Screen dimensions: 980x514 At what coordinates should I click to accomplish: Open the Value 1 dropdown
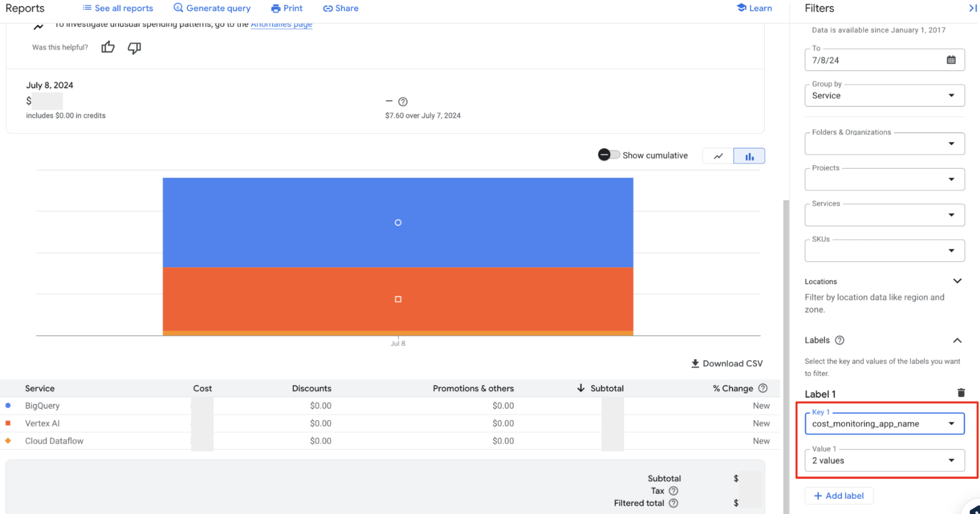(885, 460)
